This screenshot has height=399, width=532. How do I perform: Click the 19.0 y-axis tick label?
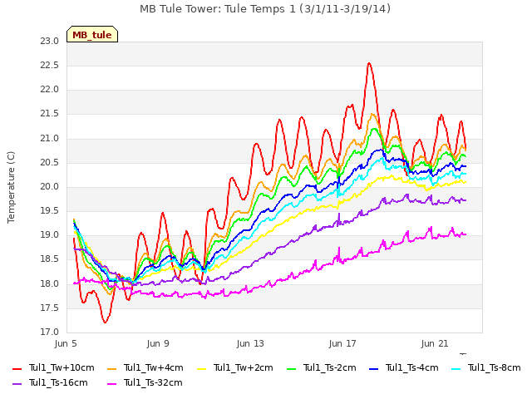pos(50,235)
